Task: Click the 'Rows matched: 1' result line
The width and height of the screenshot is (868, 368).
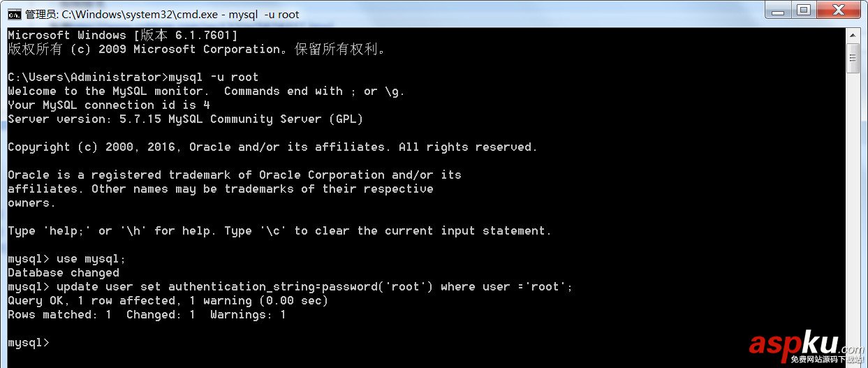Action: pos(147,315)
